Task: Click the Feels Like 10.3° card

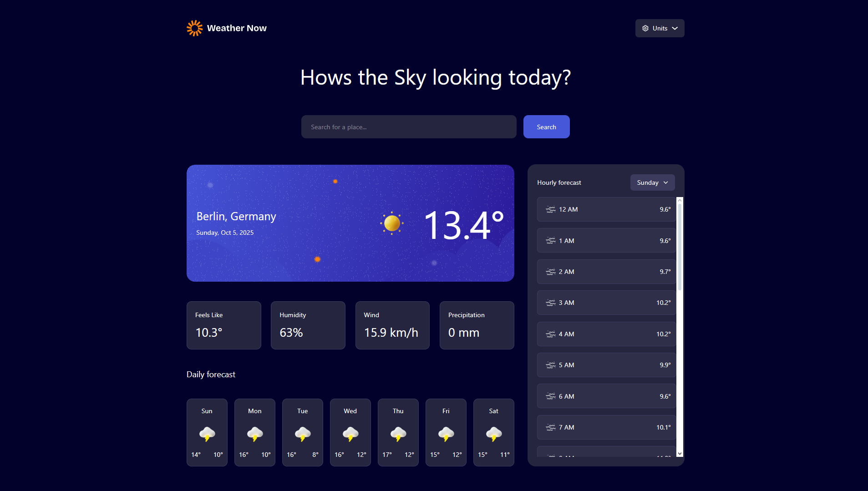Action: click(x=224, y=325)
